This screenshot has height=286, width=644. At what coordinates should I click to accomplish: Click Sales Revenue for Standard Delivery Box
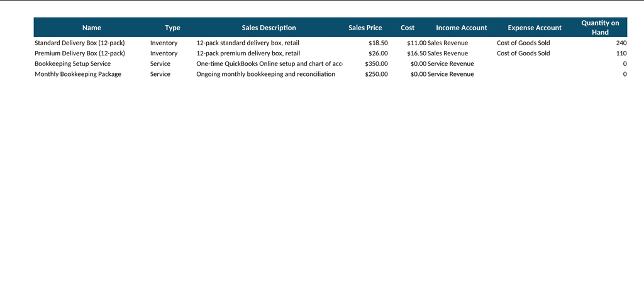(448, 43)
